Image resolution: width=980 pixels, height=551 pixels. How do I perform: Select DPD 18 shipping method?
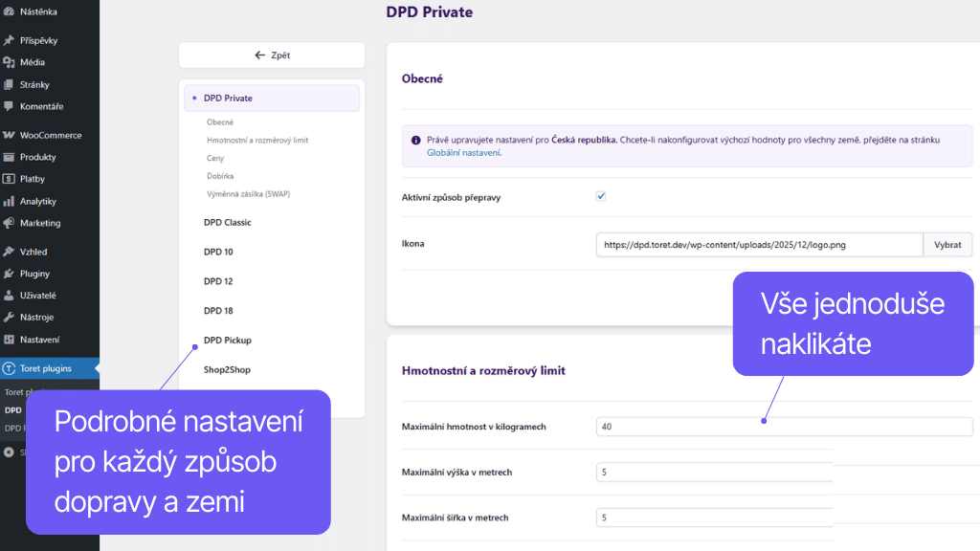[x=218, y=311]
